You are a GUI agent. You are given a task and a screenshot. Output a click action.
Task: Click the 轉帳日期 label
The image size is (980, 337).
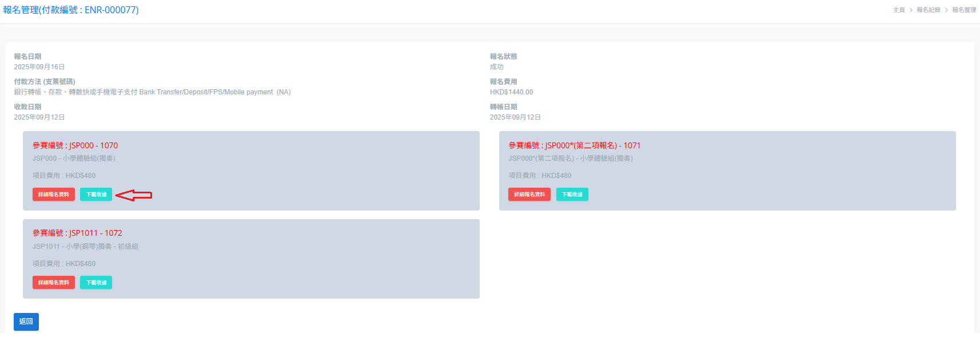click(503, 107)
